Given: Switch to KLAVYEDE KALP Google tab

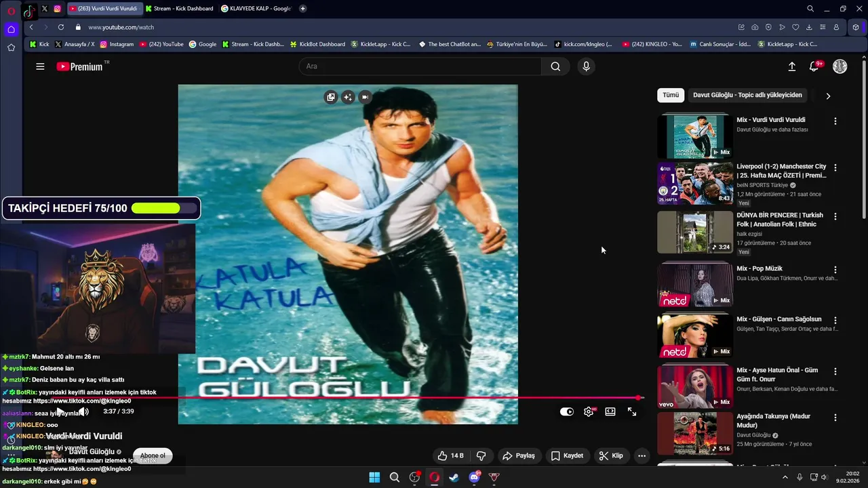Looking at the screenshot, I should point(256,8).
